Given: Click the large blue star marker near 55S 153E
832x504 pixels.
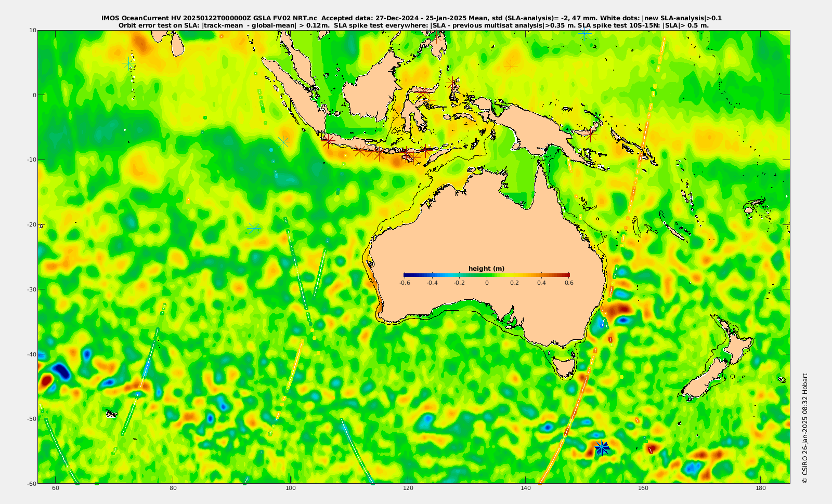Looking at the screenshot, I should coord(602,448).
